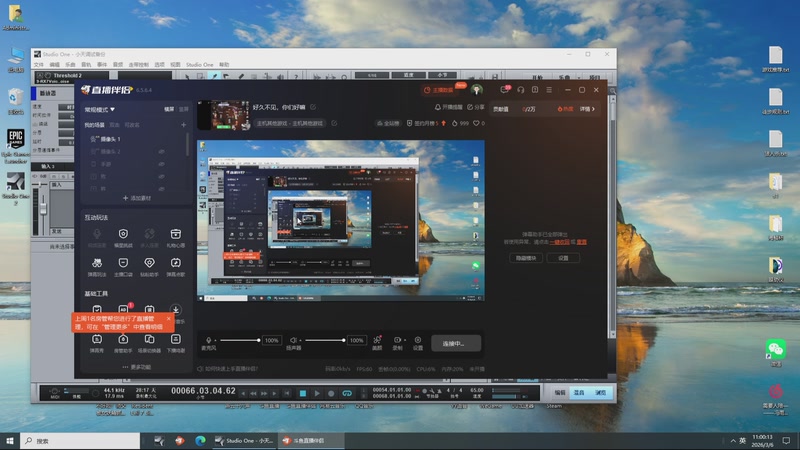Open the dropdown arrow next to 录制
This screenshot has width=800, height=450.
[405, 340]
